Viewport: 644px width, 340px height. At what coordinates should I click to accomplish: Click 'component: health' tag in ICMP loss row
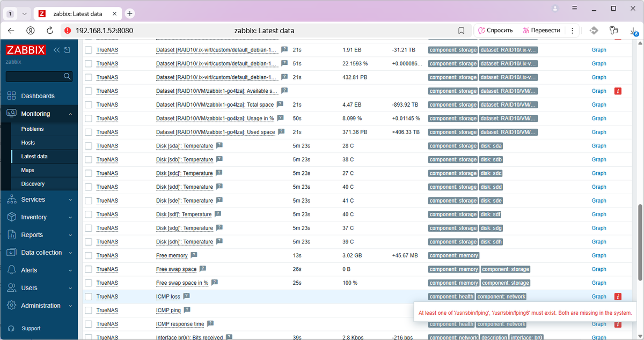point(451,297)
